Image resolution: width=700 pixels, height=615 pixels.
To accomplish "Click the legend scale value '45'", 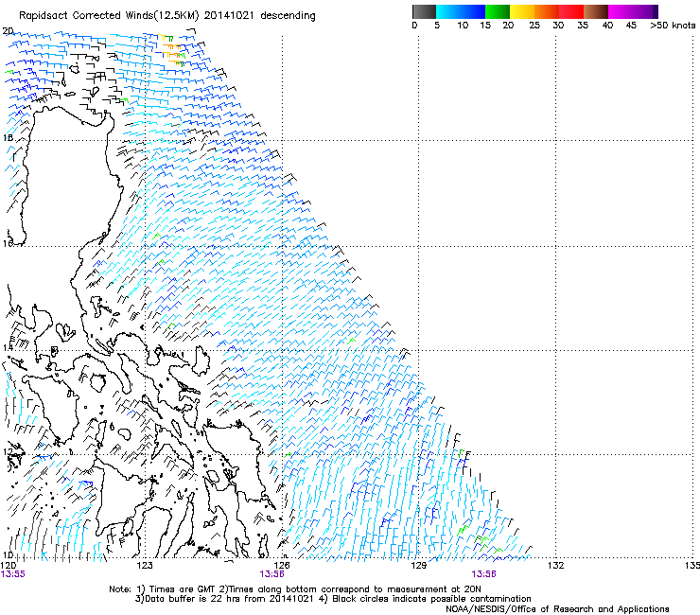I will [x=631, y=26].
